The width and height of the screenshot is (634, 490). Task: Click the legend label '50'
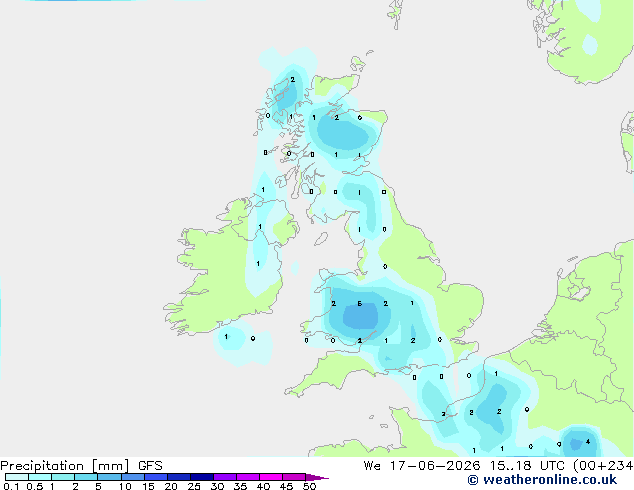[x=309, y=486]
